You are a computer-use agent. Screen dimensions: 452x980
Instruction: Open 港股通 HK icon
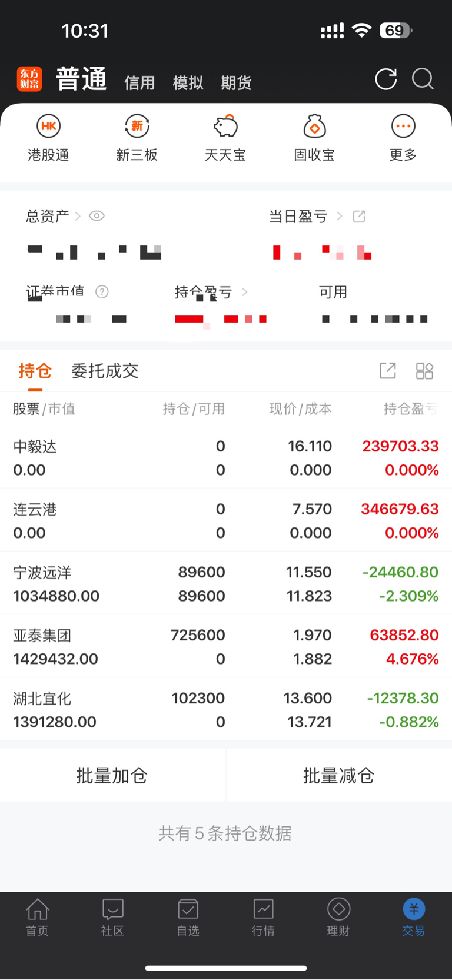[x=49, y=126]
